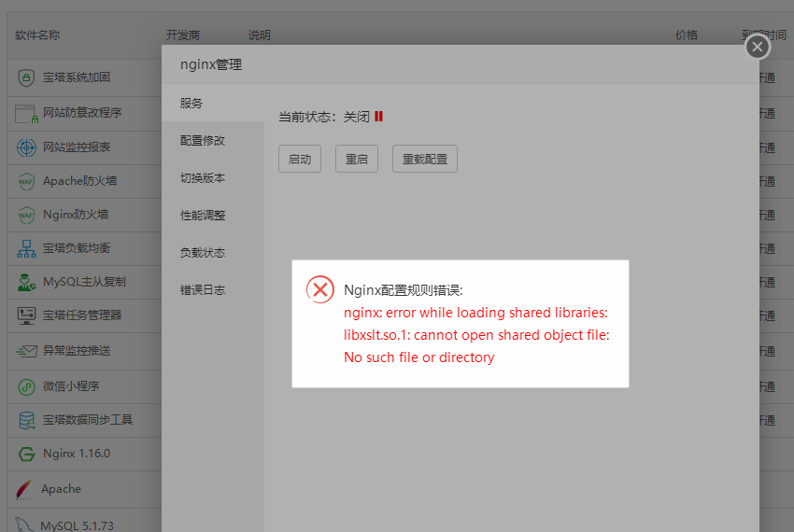
Task: Click the 宝塔负载均衡 network icon
Action: pyautogui.click(x=26, y=248)
